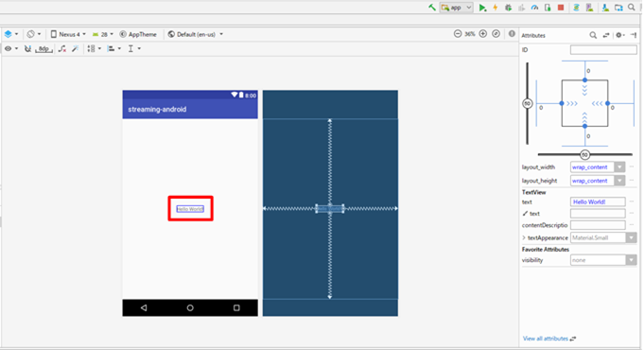Zoom out with the minus magnifier
Screen dimensions: 644x350
458,34
